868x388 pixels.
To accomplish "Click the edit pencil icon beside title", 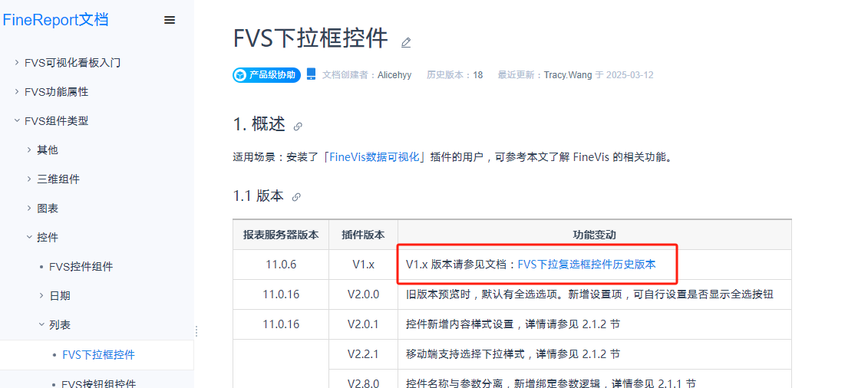I will coord(406,42).
